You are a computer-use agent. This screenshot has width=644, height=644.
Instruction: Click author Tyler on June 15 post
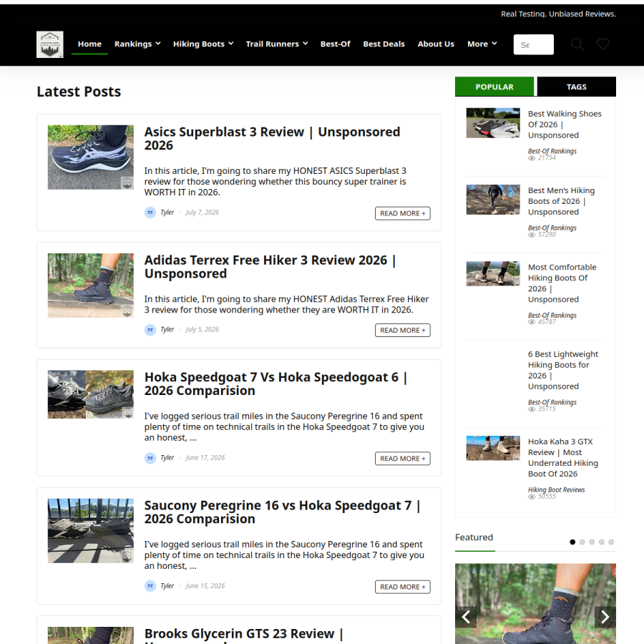167,585
